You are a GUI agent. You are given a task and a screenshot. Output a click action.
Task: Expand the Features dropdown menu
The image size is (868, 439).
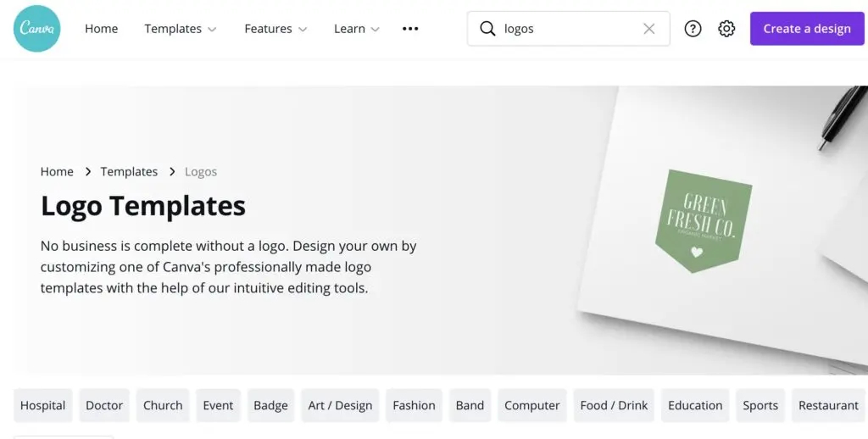(x=275, y=29)
